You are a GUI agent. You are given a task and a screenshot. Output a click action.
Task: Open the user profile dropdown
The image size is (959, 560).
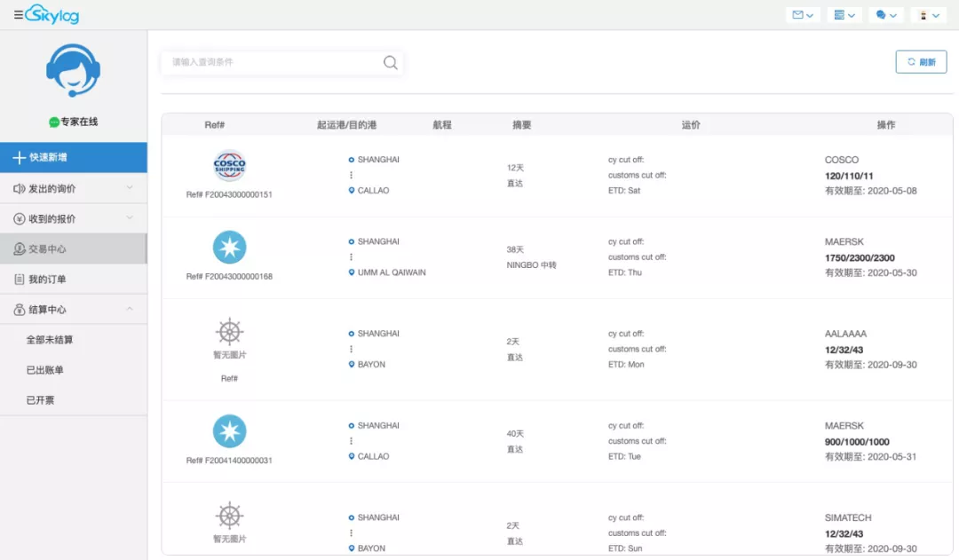(929, 15)
